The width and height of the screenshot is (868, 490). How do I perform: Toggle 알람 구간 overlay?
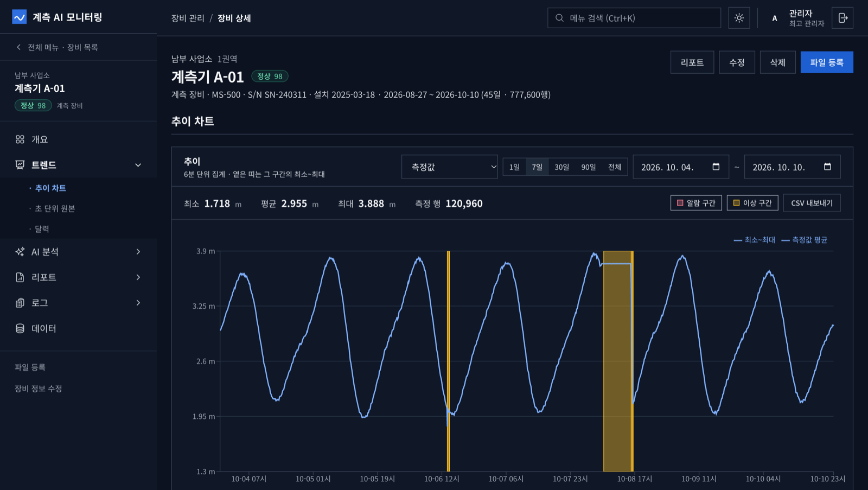point(696,203)
